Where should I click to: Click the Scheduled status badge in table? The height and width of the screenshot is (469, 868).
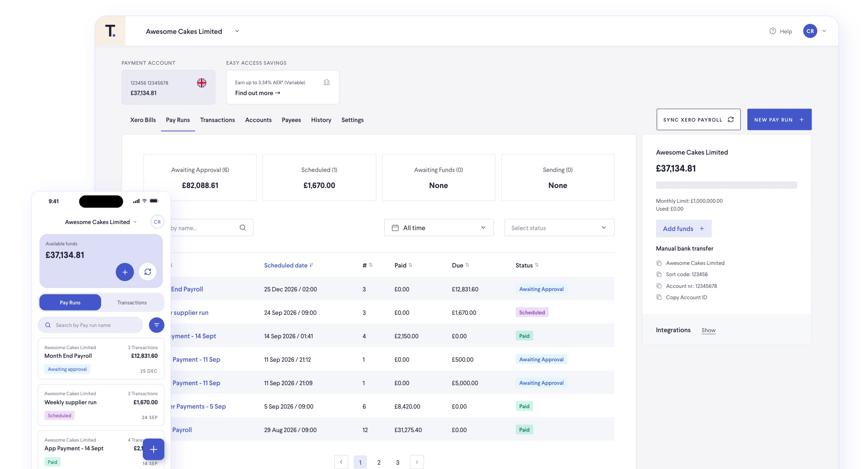(x=532, y=312)
